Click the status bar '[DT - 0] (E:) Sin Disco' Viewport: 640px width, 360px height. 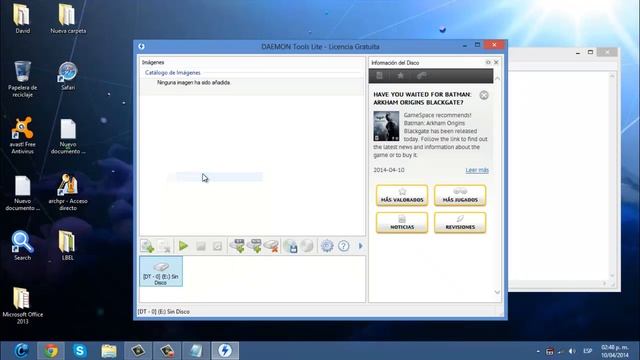coord(164,312)
